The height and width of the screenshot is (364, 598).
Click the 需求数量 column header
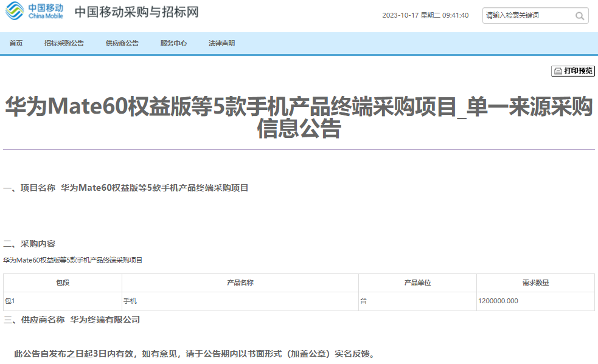(535, 283)
